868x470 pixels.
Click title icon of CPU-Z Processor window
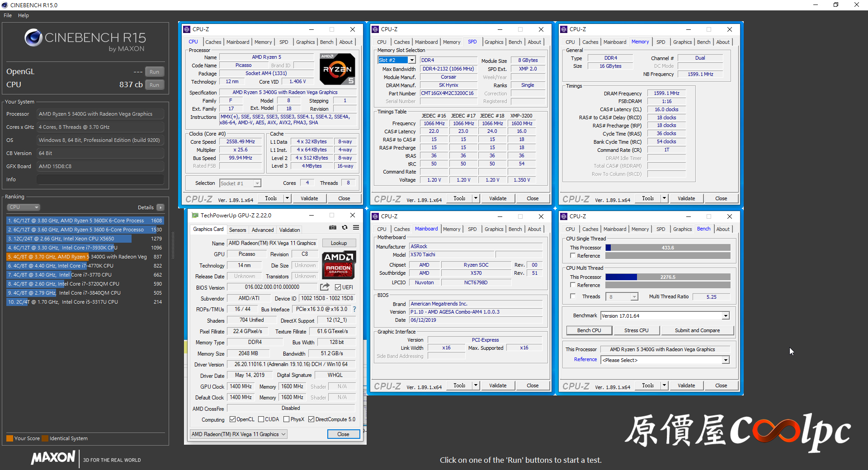(x=187, y=29)
